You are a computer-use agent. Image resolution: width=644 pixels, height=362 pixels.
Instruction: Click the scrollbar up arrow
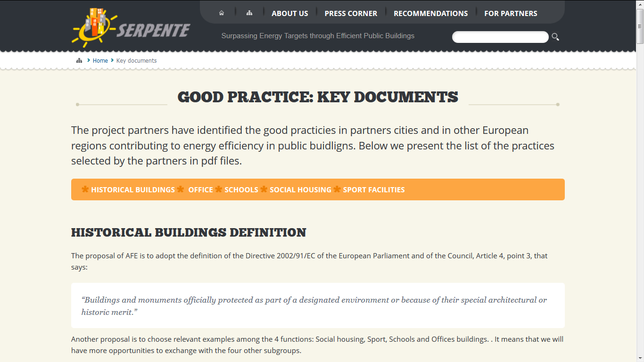point(640,4)
